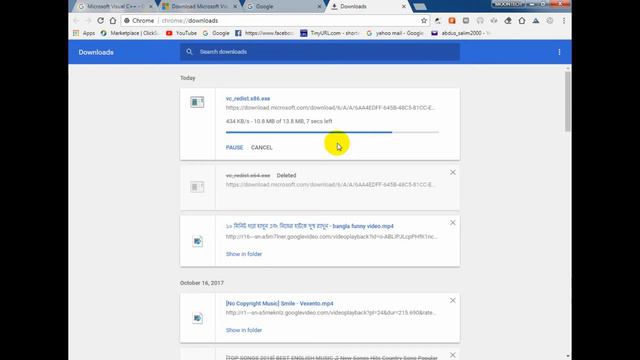Go to the browser home page icon
This screenshot has width=640, height=360.
pyautogui.click(x=113, y=20)
